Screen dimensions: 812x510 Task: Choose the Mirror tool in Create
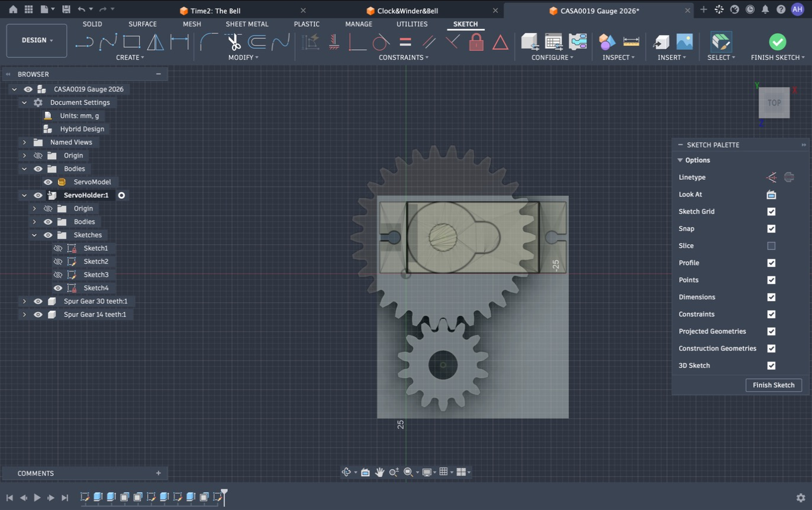[155, 42]
